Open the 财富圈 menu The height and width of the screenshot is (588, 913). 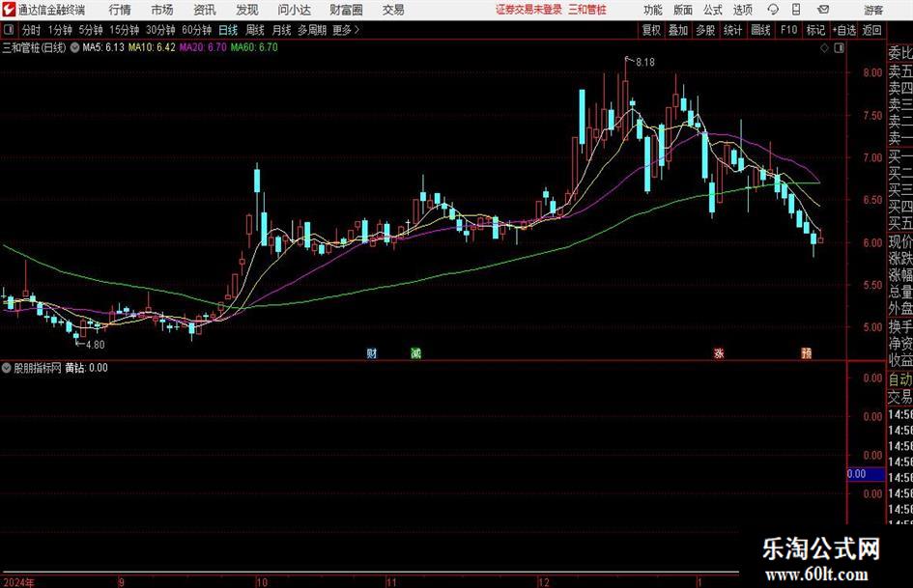346,10
